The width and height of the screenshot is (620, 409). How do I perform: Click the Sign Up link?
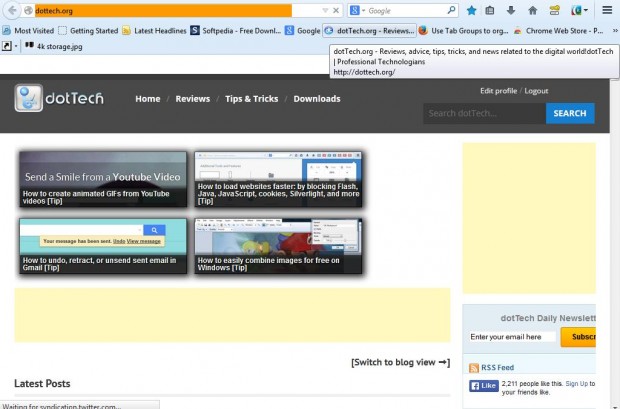(577, 384)
